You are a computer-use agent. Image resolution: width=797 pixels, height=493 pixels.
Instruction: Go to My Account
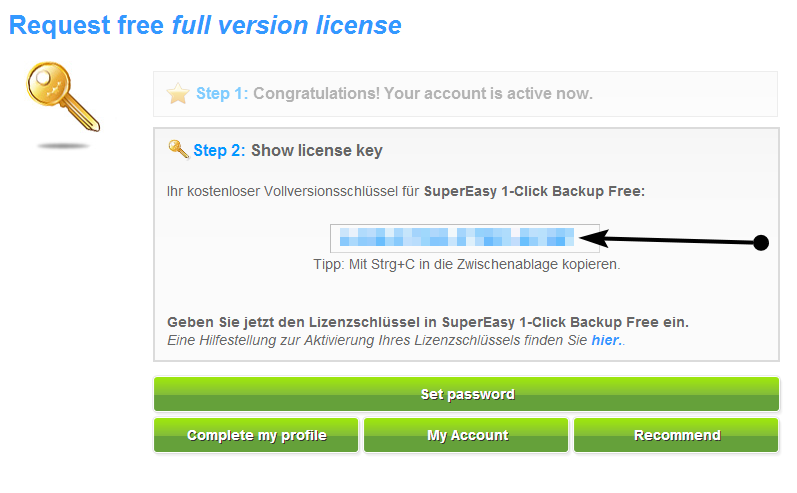[467, 435]
